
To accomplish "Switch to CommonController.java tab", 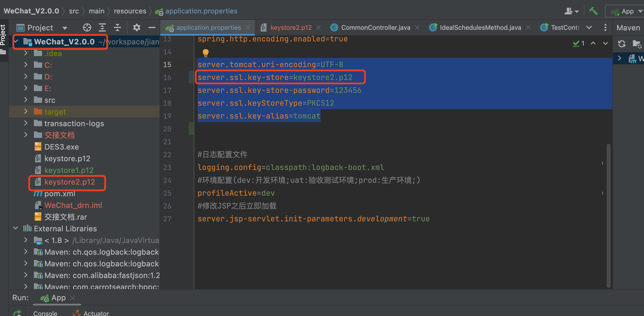I will tap(375, 27).
